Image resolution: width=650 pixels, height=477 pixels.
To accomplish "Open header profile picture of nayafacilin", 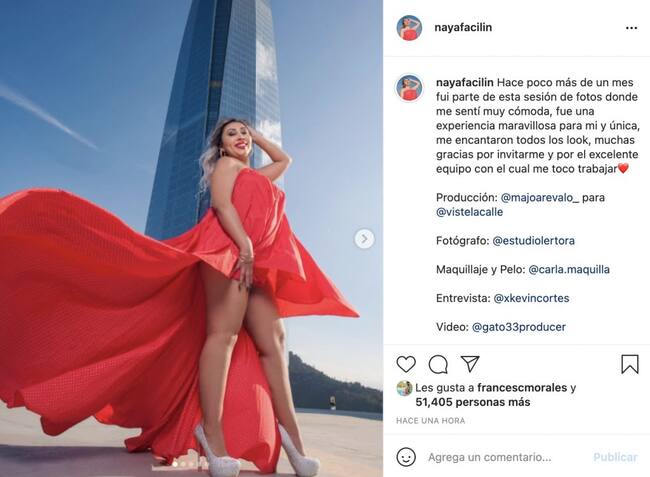I will (x=410, y=28).
